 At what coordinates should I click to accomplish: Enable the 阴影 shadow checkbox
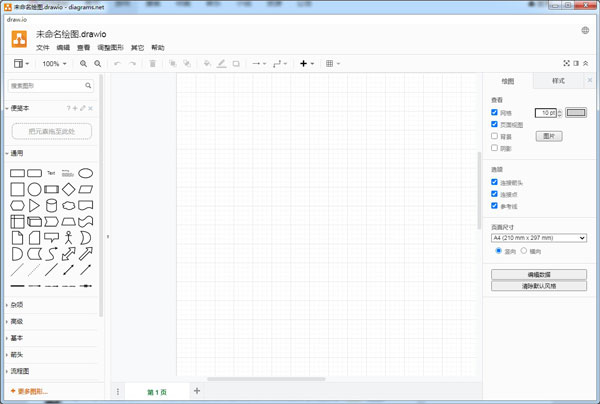[494, 148]
